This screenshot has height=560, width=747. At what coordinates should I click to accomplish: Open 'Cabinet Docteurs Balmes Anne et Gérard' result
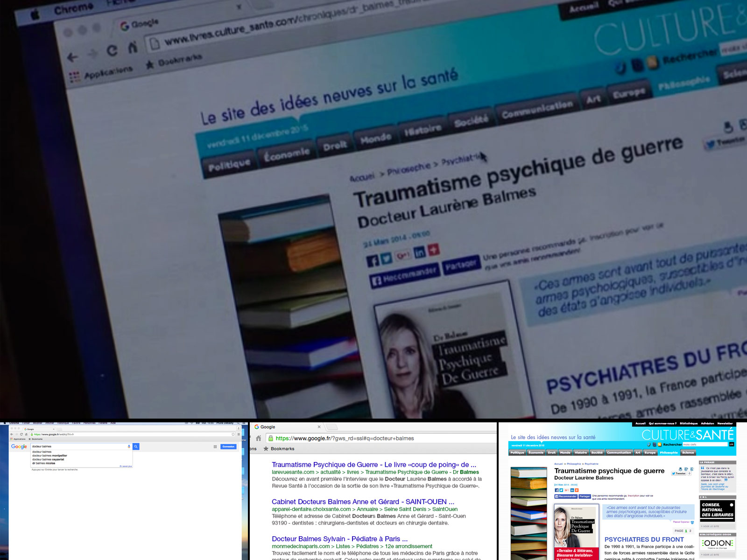tap(363, 502)
